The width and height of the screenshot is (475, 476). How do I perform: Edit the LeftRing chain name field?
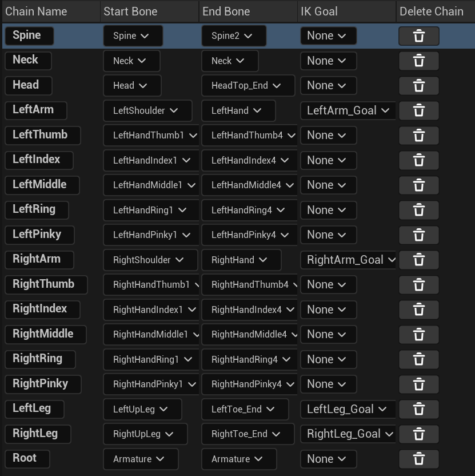(x=37, y=210)
